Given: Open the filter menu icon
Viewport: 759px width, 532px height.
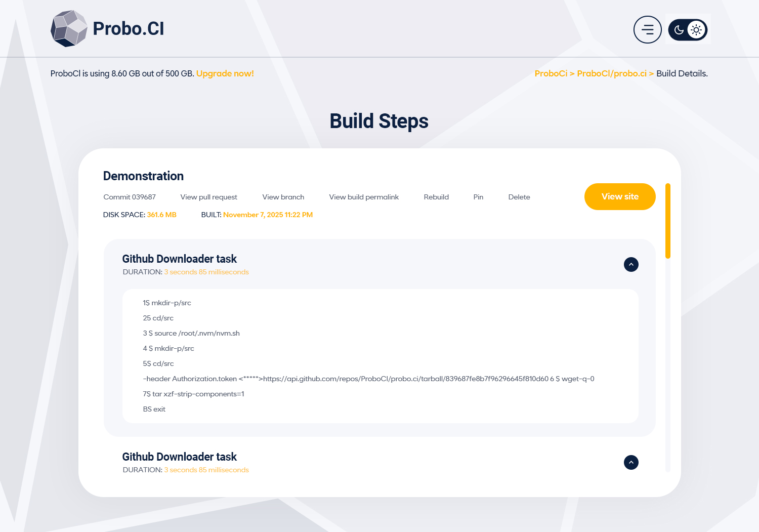Looking at the screenshot, I should tap(648, 29).
